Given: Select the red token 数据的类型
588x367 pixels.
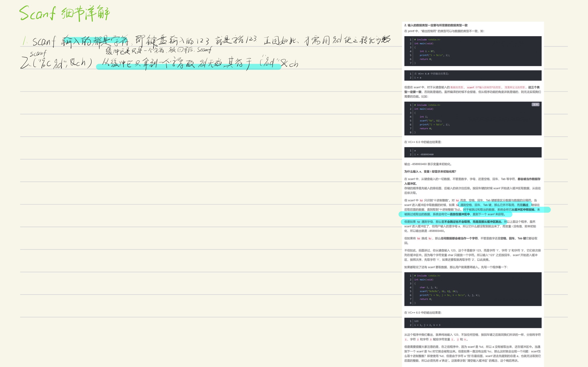Looking at the screenshot, I should (x=457, y=87).
